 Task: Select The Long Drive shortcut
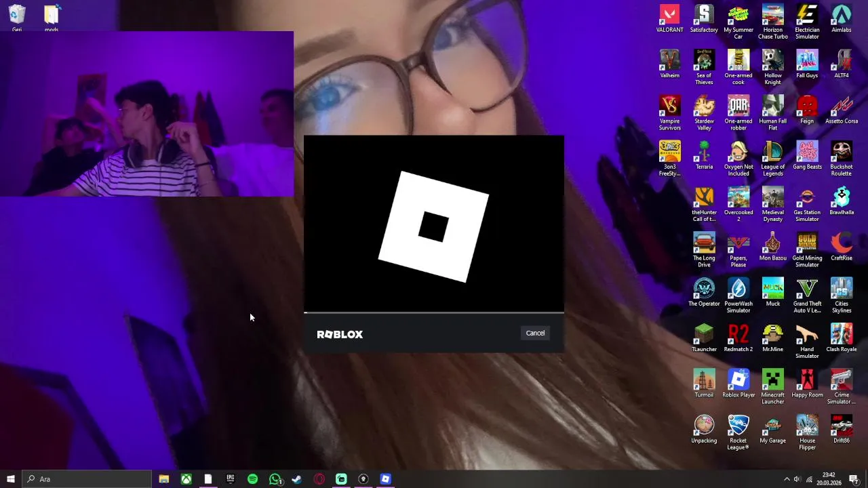pos(704,250)
